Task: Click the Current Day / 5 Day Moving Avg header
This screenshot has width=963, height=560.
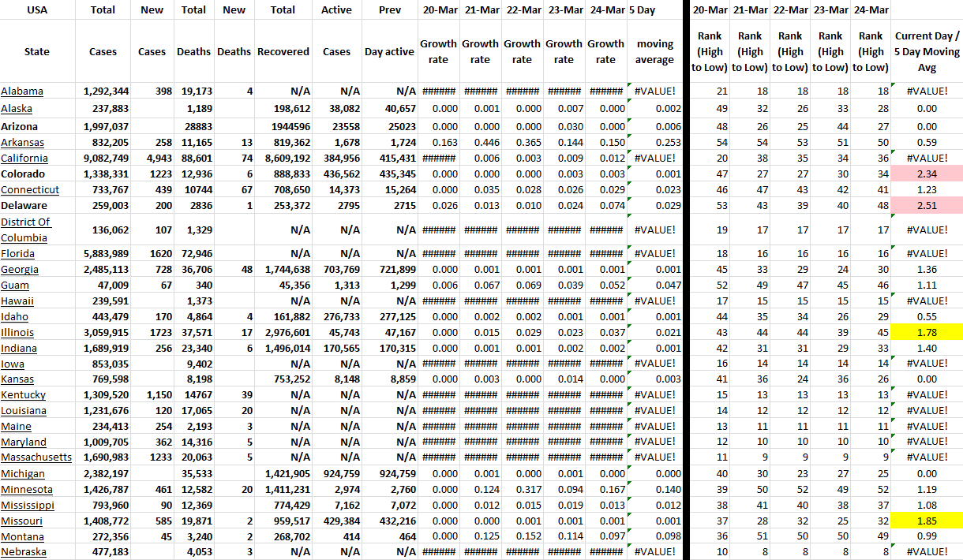Action: [x=927, y=51]
